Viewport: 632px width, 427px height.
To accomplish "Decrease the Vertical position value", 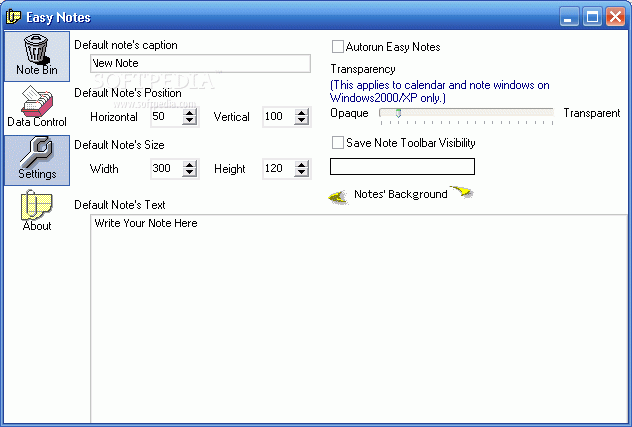I will [x=301, y=121].
